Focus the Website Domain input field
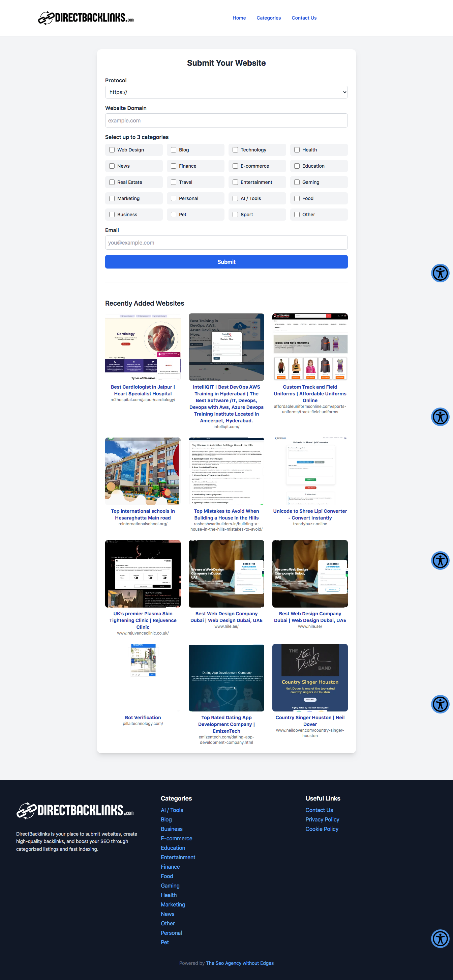Viewport: 453px width, 980px height. tap(226, 120)
